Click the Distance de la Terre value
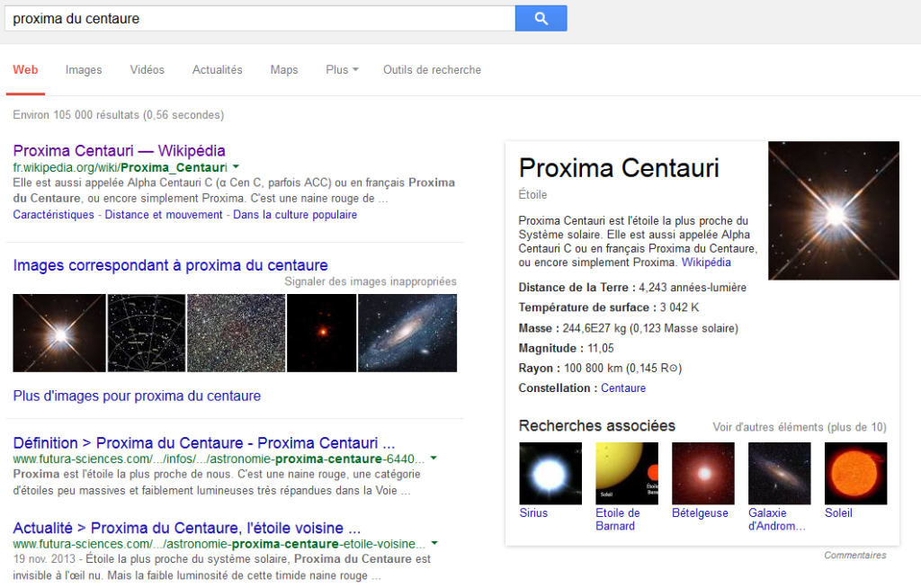Viewport: 921px width, 588px height. pos(693,287)
